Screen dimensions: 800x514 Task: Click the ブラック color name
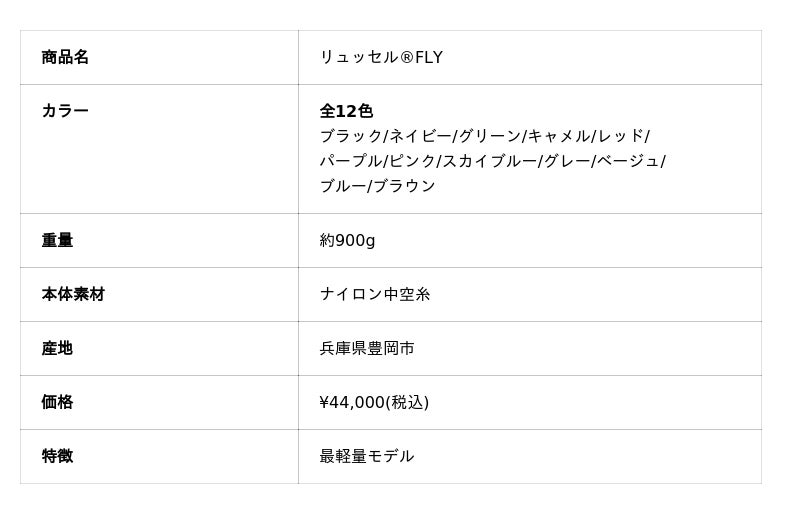pyautogui.click(x=351, y=136)
